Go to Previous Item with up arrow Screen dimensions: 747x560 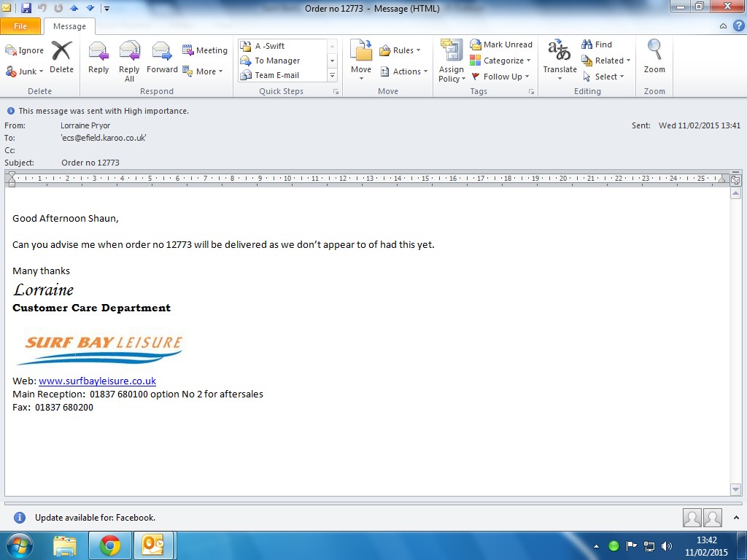pos(74,8)
